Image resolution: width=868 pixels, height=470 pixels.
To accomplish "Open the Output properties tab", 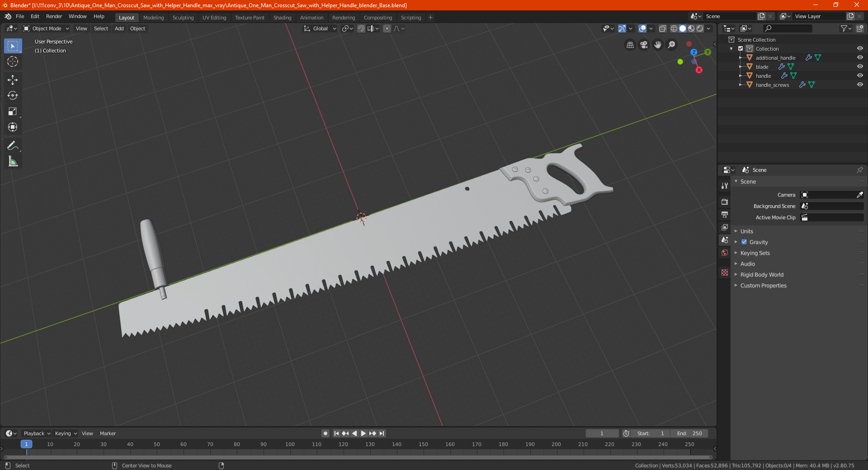I will click(725, 214).
